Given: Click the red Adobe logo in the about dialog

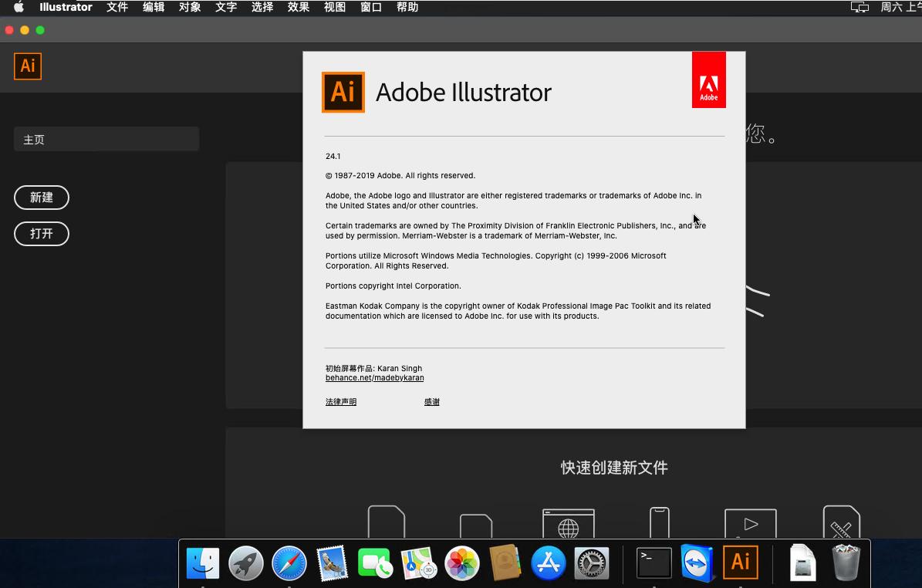Looking at the screenshot, I should click(708, 80).
